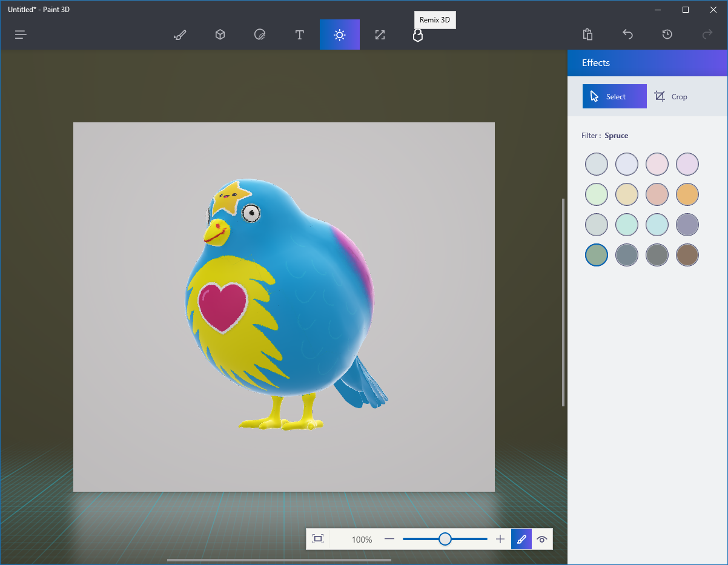Select the 3D objects cube tool
The width and height of the screenshot is (728, 565).
[220, 35]
